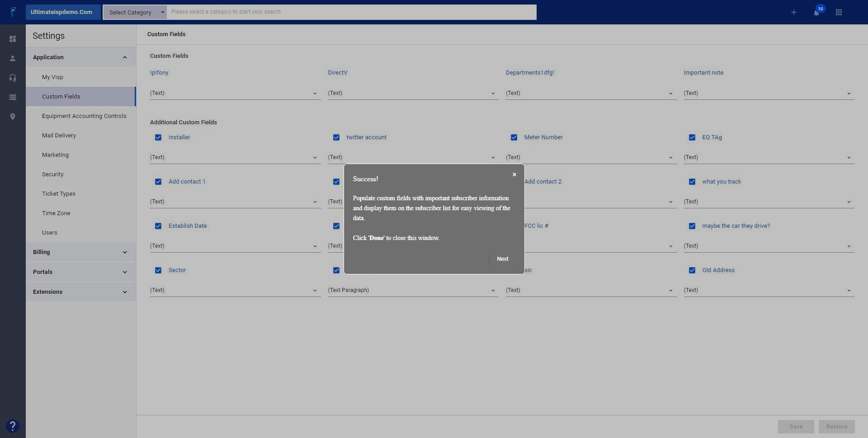868x438 pixels.
Task: Click the Ultimateispdemo.Com button
Action: [x=63, y=12]
